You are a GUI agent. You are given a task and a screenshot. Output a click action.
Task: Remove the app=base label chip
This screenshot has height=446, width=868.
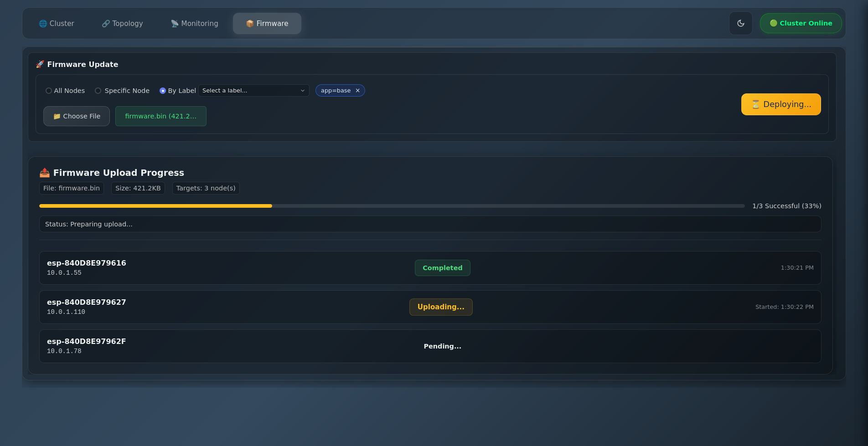tap(358, 91)
